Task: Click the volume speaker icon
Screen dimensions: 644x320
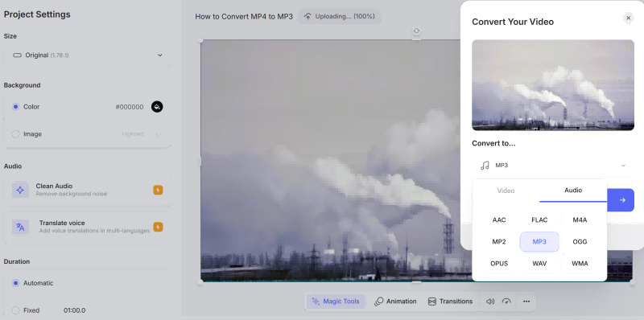Action: (490, 302)
